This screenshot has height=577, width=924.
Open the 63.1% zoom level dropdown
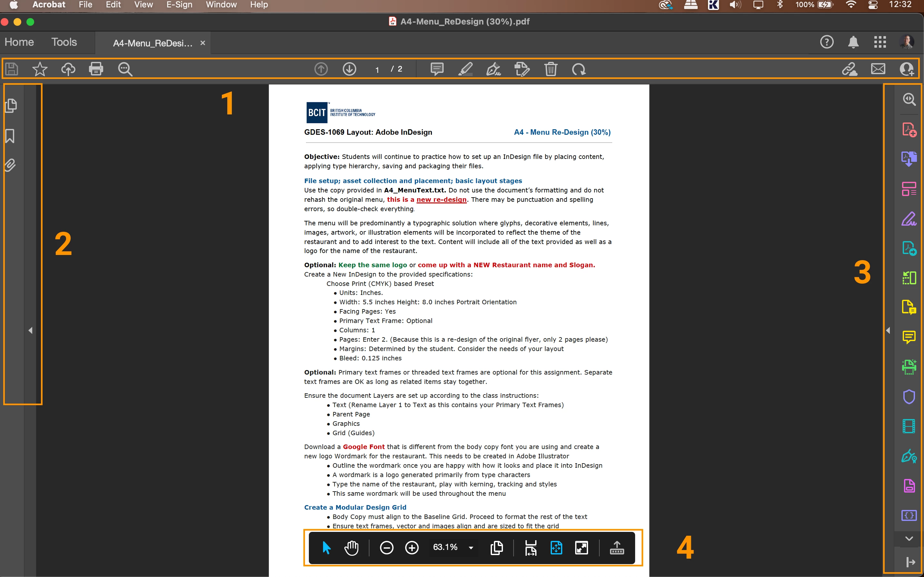pos(471,548)
